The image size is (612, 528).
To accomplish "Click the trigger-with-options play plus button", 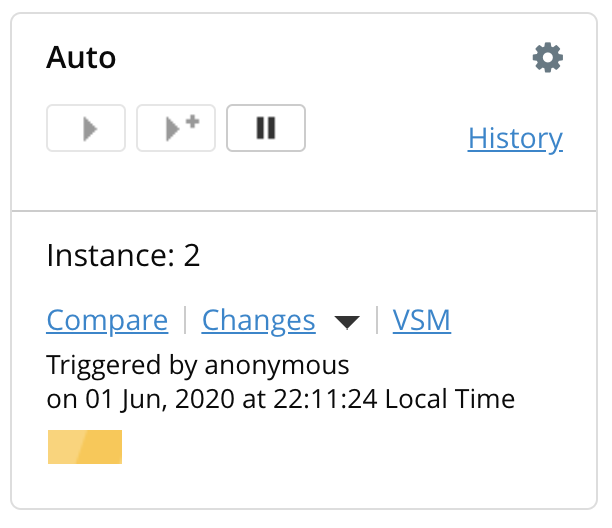I will 176,128.
